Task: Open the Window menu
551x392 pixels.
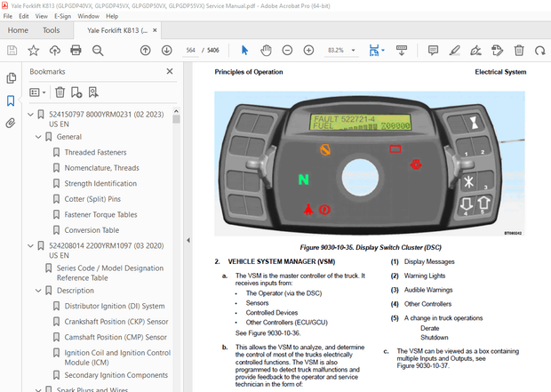Action: (x=88, y=16)
